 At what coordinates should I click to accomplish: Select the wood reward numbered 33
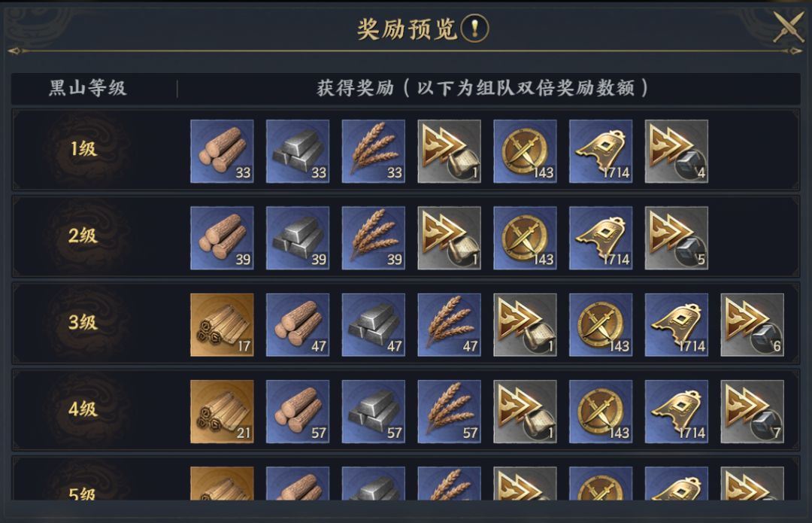(x=222, y=151)
